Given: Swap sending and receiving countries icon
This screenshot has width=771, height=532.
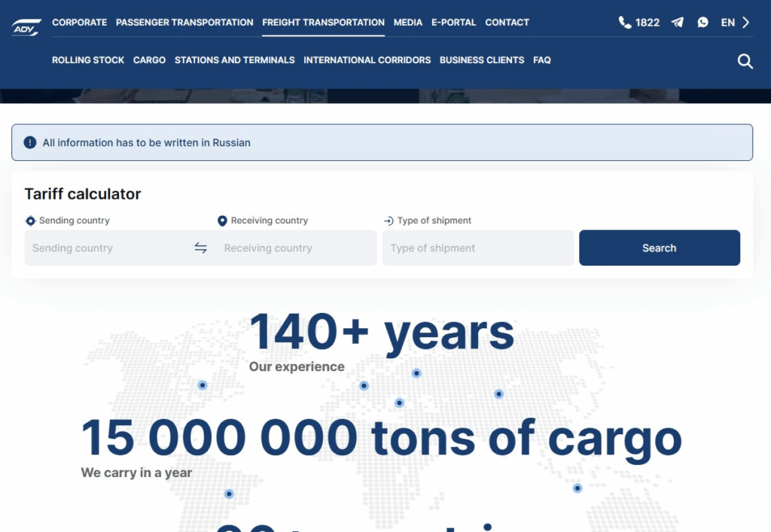Looking at the screenshot, I should (x=200, y=248).
